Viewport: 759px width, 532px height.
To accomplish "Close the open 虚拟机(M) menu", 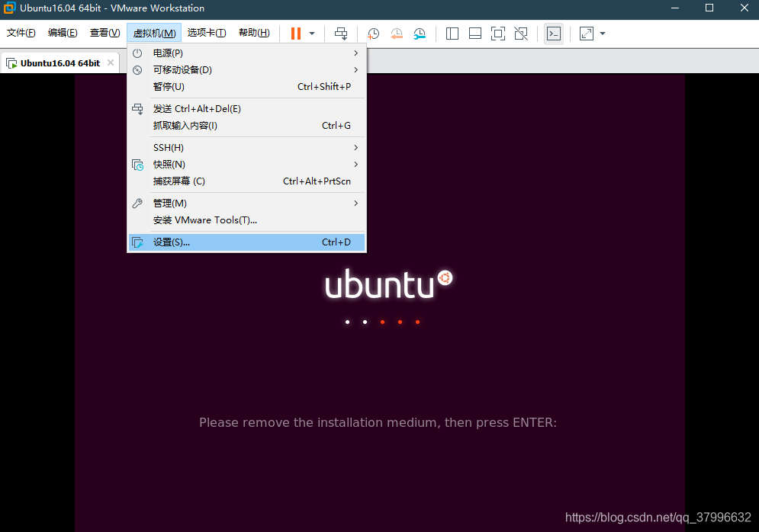I will (154, 33).
